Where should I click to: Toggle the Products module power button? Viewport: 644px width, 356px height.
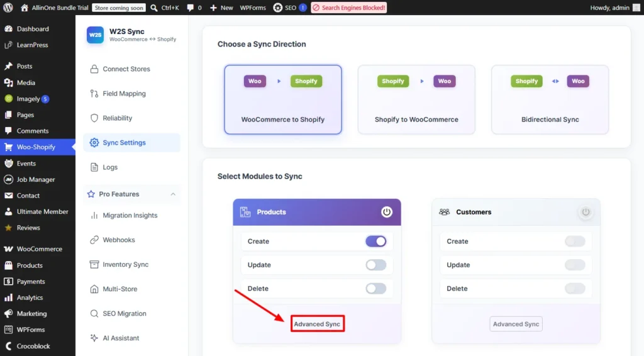click(x=387, y=212)
